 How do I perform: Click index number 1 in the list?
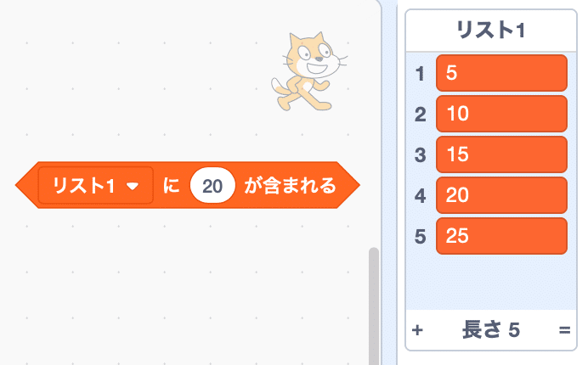tap(420, 74)
